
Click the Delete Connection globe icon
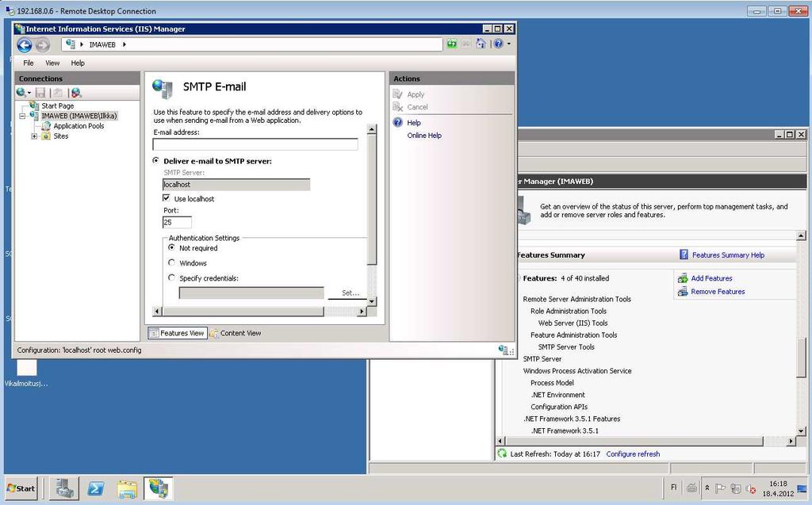click(76, 93)
